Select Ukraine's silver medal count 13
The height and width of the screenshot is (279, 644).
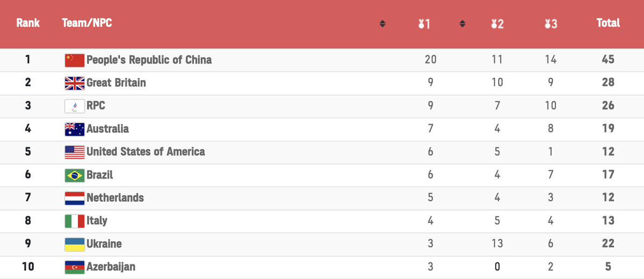tap(497, 244)
